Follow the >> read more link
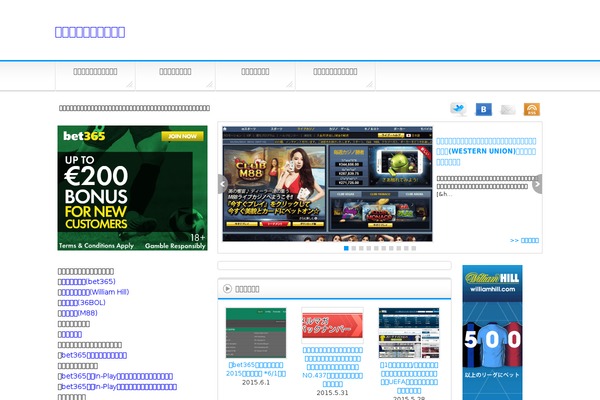This screenshot has width=600, height=400. pyautogui.click(x=524, y=240)
